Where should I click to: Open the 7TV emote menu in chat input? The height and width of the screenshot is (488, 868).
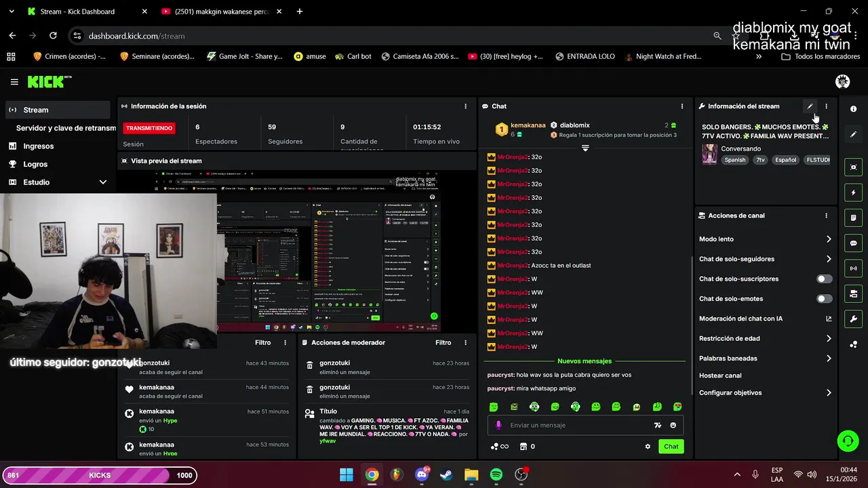(x=657, y=425)
